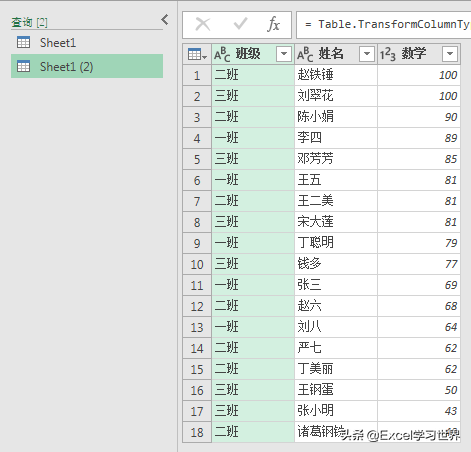Click the 数学 score 85 for 邓芳芳
This screenshot has height=452, width=471.
pyautogui.click(x=419, y=159)
